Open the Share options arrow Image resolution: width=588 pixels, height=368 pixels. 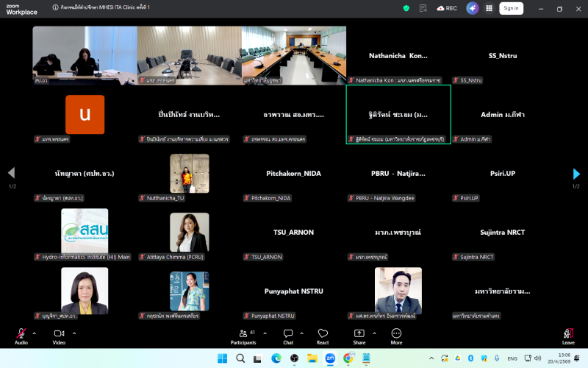(x=375, y=333)
